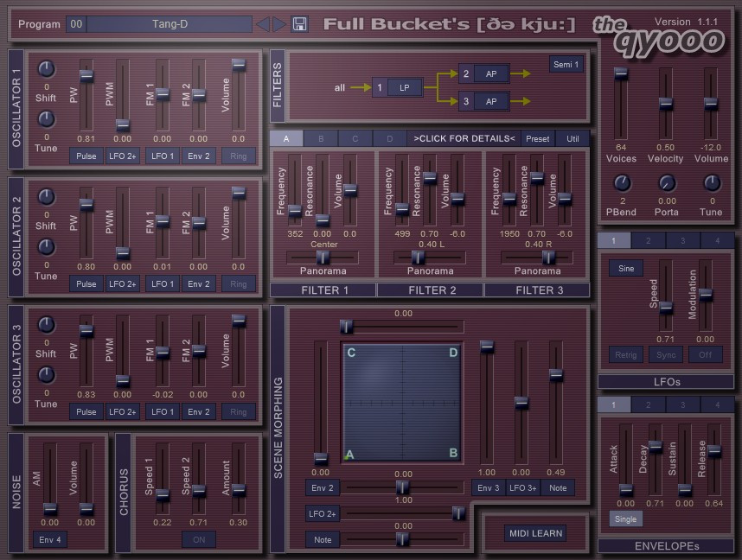Toggle the LFO Sync button
Image resolution: width=742 pixels, height=560 pixels.
[666, 354]
